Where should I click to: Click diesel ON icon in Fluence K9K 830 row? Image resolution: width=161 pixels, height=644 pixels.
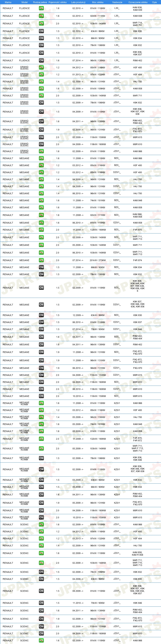(x=41, y=31)
